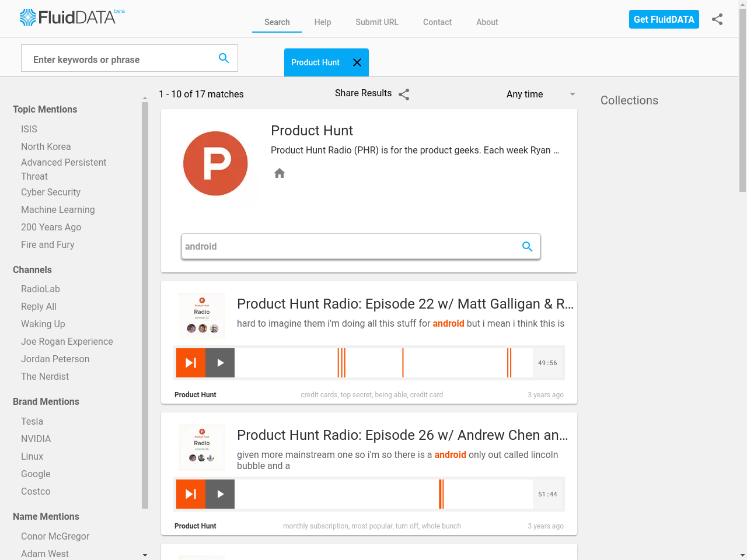Click the last orange marker in Episode 22 timeline
The image size is (747, 560).
click(x=509, y=363)
